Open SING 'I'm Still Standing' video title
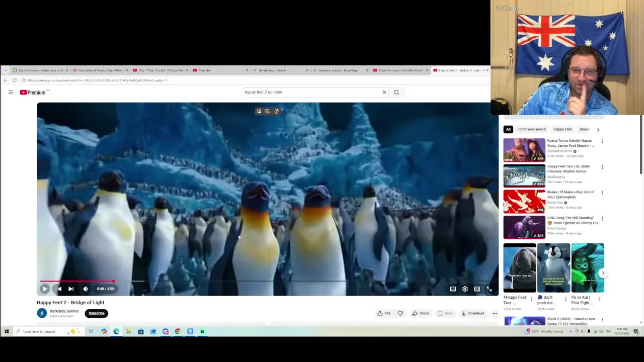This screenshot has height=362, width=644. [573, 220]
